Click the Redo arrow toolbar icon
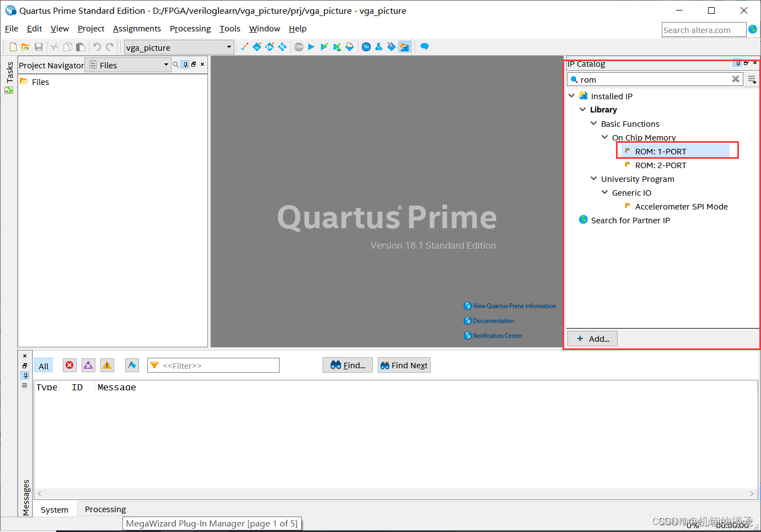The image size is (761, 532). 110,47
